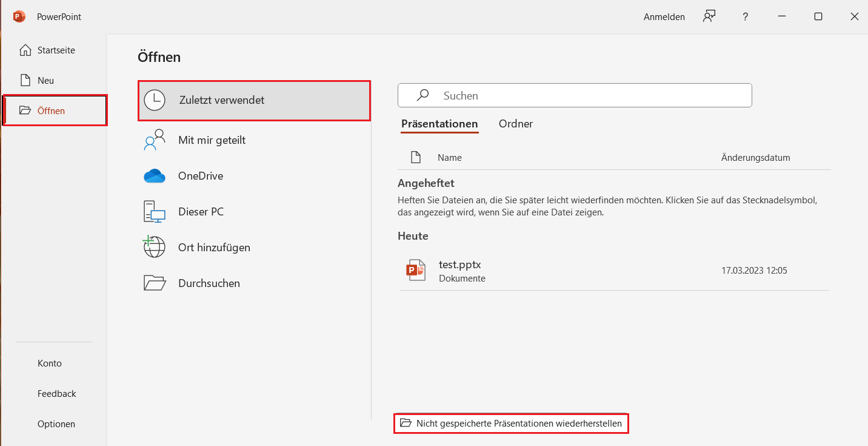Click the Angeheftet section heading
This screenshot has height=446, width=868.
[426, 183]
